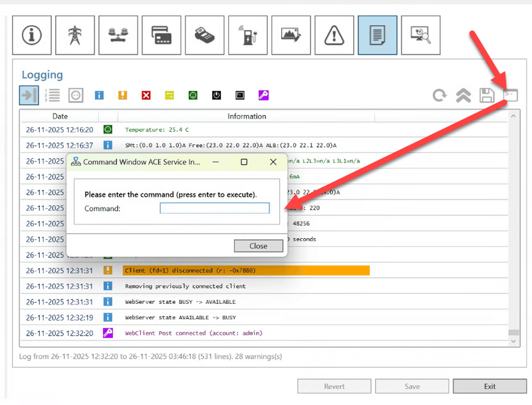Open the command window icon
This screenshot has width=532, height=405.
(x=511, y=95)
